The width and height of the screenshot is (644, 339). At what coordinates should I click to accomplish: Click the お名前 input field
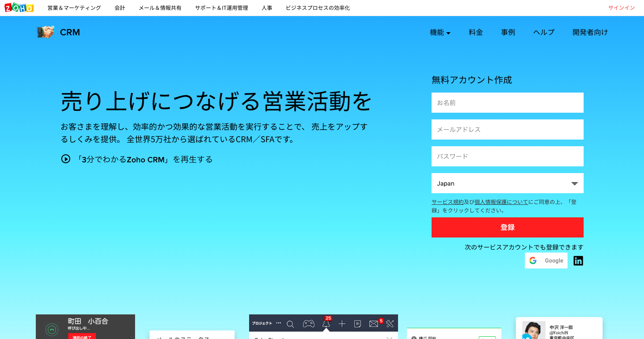[x=508, y=102]
